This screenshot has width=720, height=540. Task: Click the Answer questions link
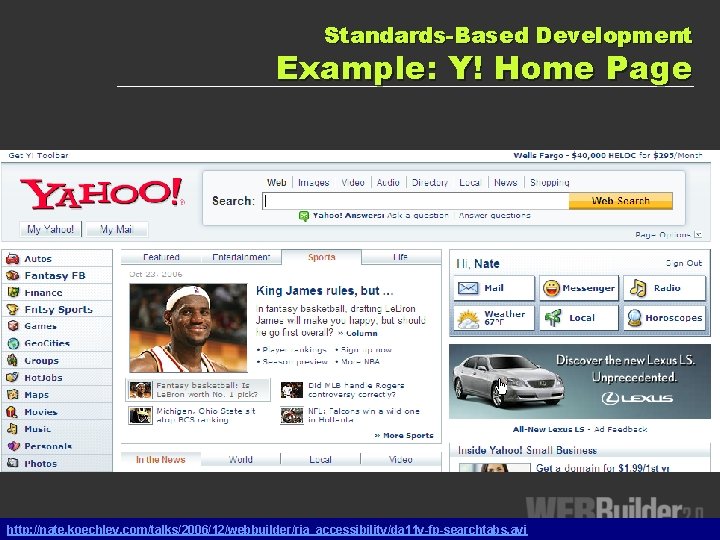(495, 215)
